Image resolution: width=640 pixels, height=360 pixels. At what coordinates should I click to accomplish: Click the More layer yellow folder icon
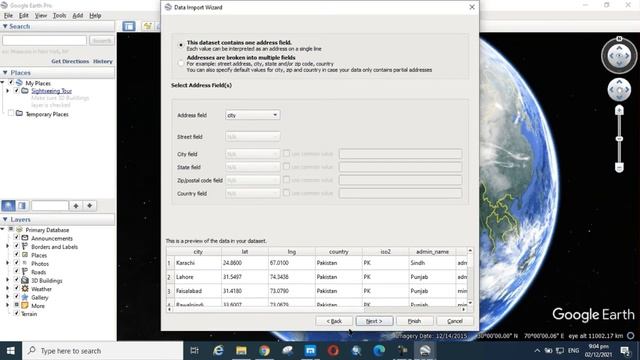(25, 305)
